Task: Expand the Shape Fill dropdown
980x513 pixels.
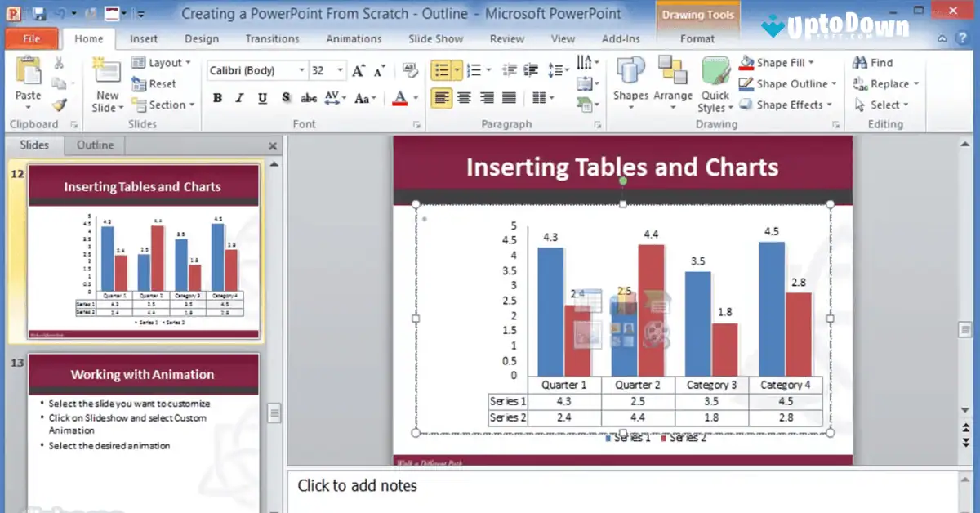Action: click(x=810, y=62)
